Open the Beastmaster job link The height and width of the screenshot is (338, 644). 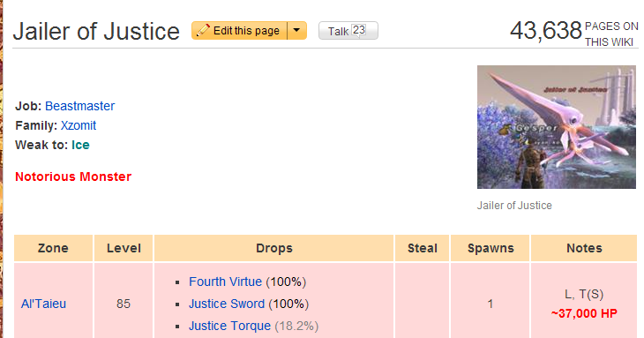tap(79, 106)
